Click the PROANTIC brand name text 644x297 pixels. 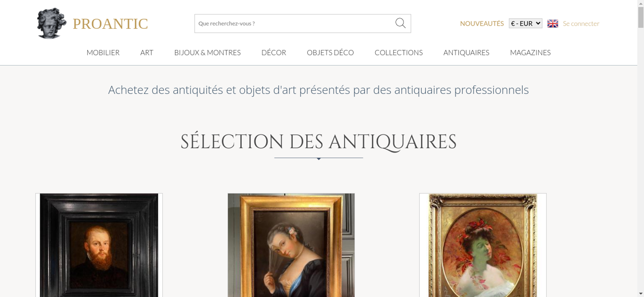pyautogui.click(x=110, y=24)
